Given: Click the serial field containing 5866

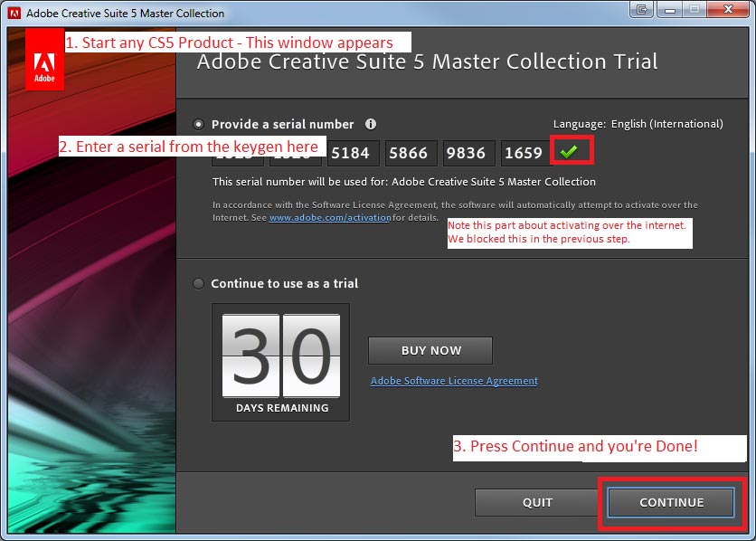Looking at the screenshot, I should [411, 153].
